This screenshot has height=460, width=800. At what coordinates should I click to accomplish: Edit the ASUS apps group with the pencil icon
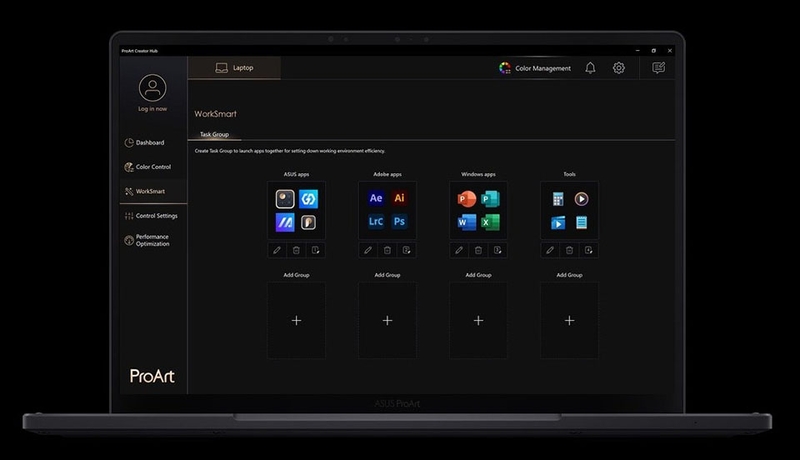coord(277,250)
